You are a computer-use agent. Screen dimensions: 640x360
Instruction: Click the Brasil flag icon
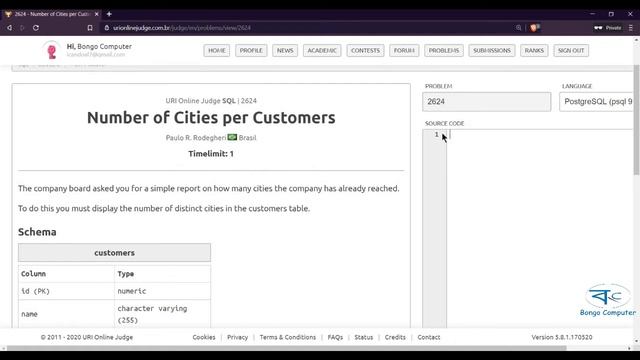tap(232, 137)
